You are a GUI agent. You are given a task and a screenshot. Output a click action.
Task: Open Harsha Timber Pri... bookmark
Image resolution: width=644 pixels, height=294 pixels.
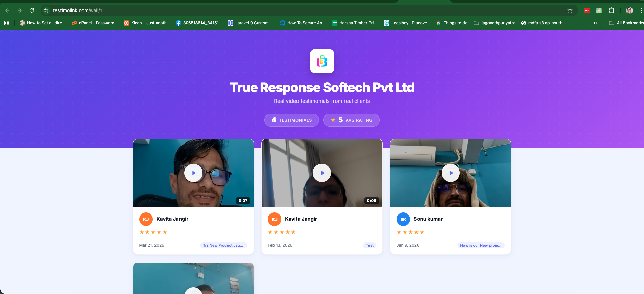click(355, 23)
